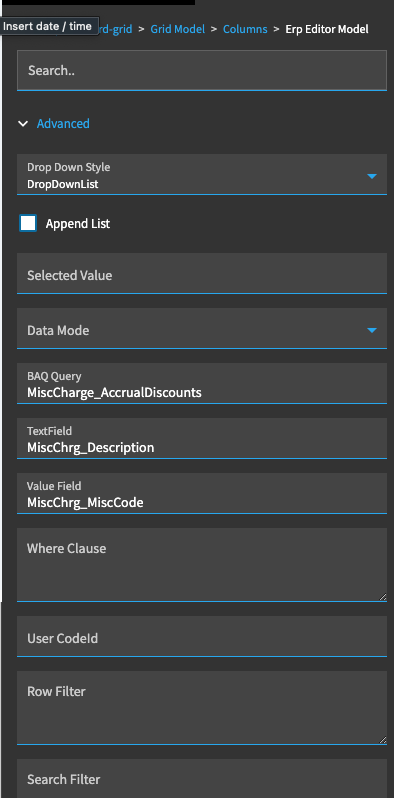Click the Search Filter field

pyautogui.click(x=202, y=779)
